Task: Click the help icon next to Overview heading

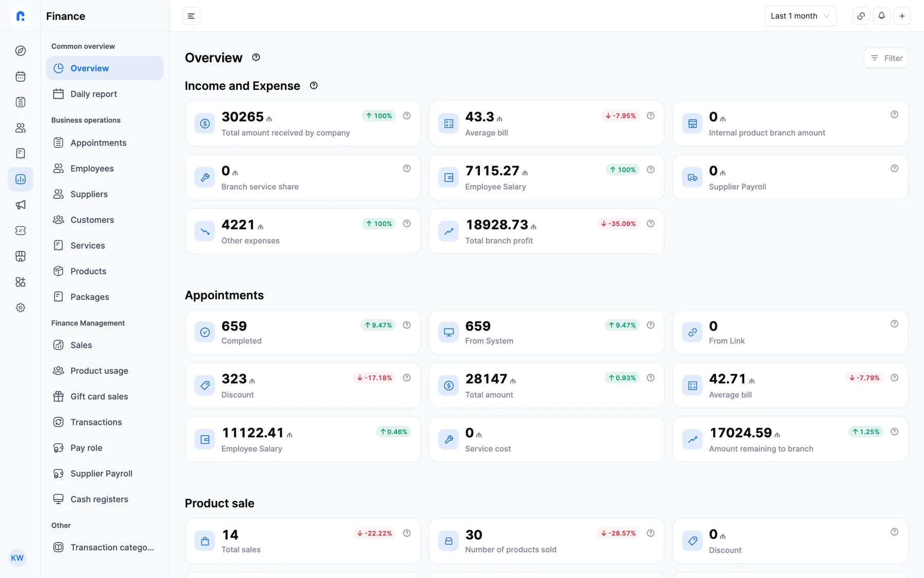Action: click(x=256, y=58)
